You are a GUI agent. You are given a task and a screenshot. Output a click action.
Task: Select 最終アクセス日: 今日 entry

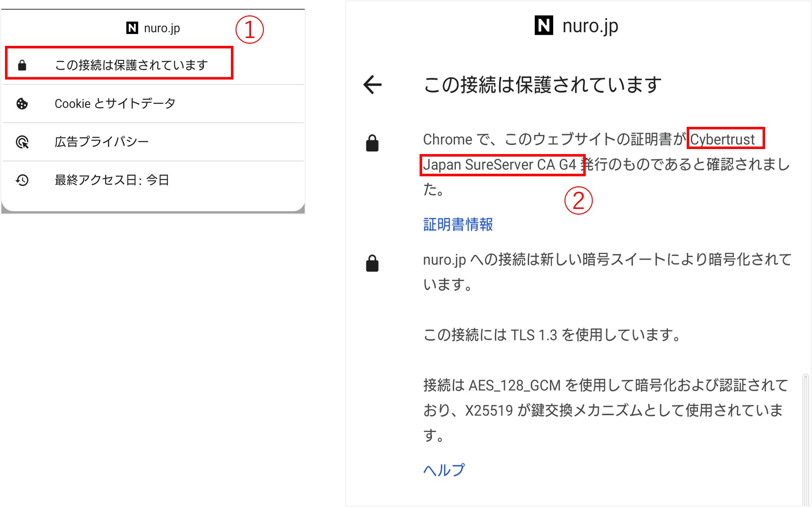coord(112,180)
